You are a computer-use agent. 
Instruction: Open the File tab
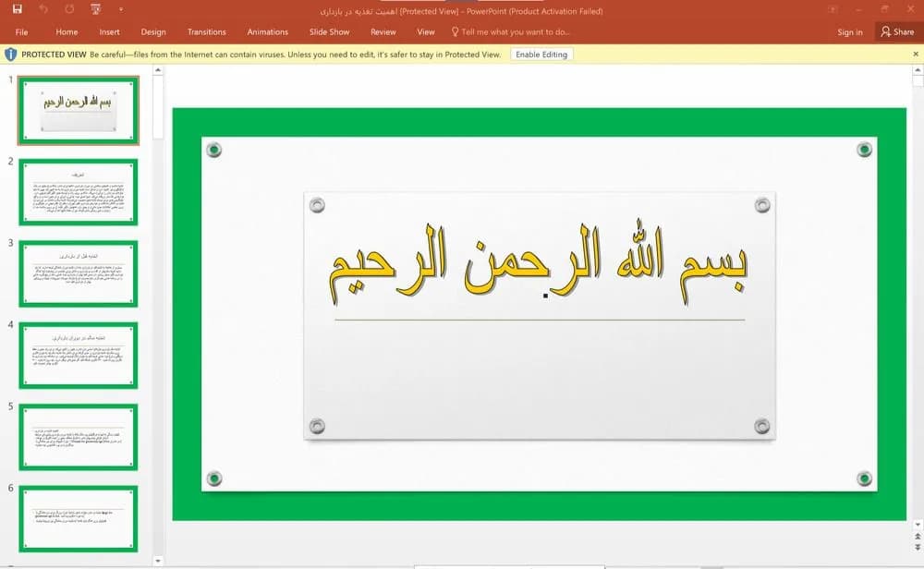coord(22,31)
